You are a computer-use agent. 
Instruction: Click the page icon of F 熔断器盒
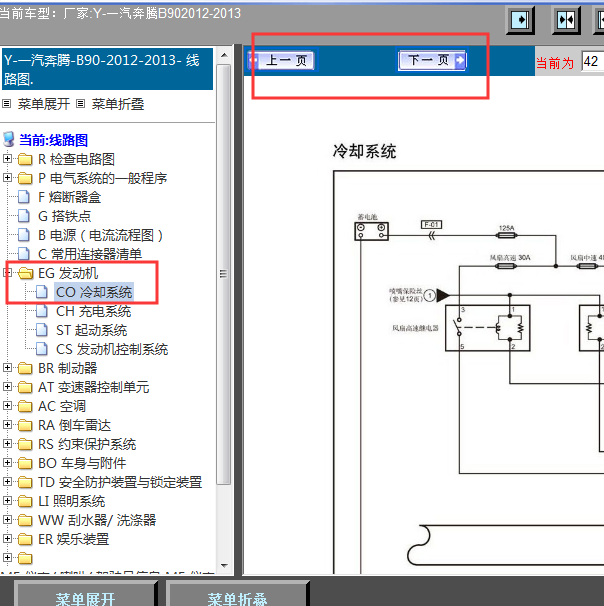point(24,197)
